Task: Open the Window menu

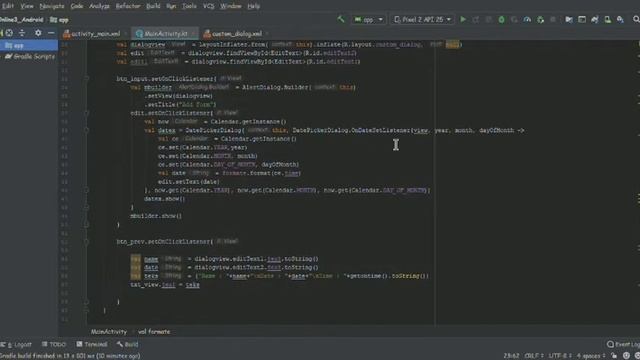Action: [231, 6]
